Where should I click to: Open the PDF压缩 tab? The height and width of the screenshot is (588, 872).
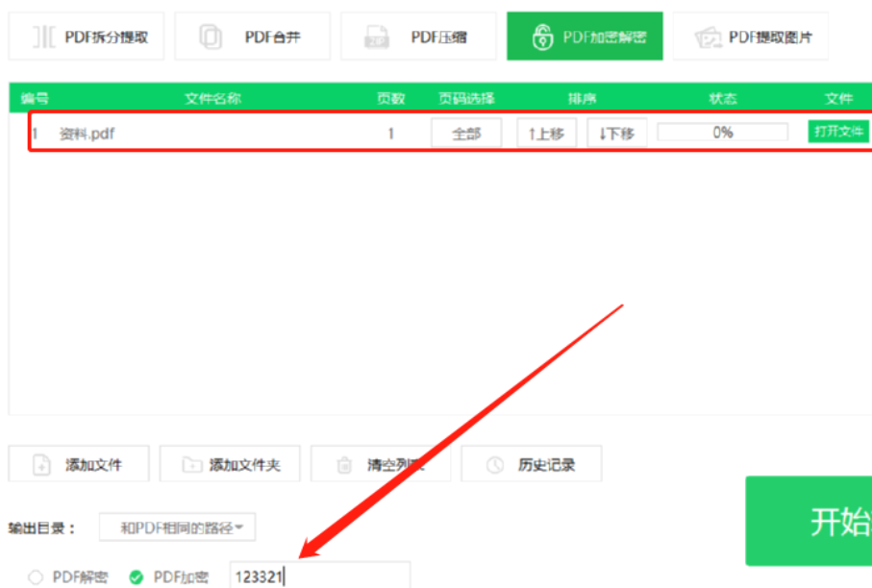(418, 37)
